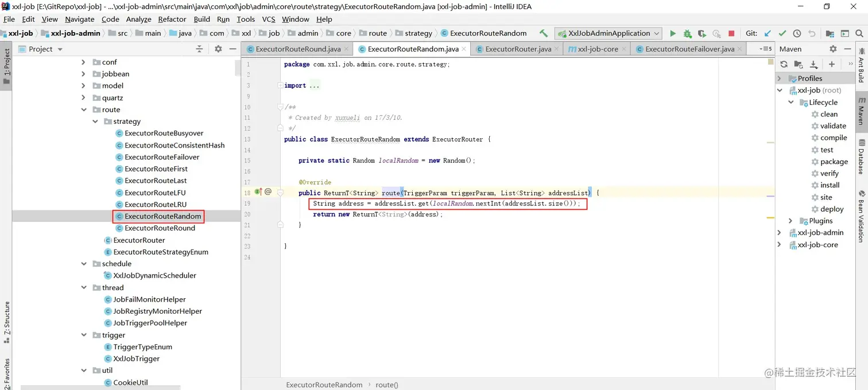Toggle the 2: Favorites tool window

coord(6,373)
